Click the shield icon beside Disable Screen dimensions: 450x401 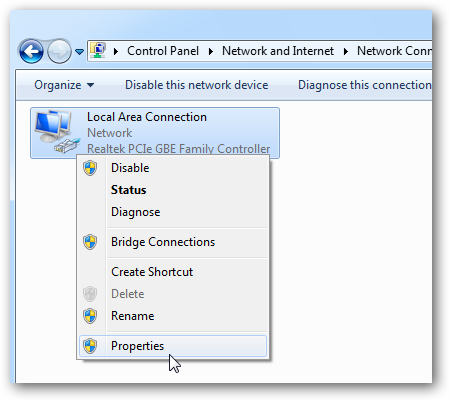click(90, 168)
